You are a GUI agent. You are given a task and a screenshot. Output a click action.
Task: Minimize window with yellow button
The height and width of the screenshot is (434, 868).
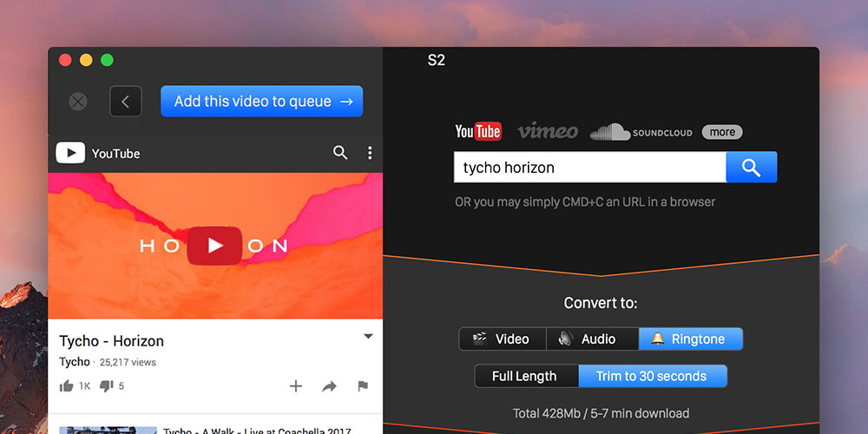coord(86,60)
